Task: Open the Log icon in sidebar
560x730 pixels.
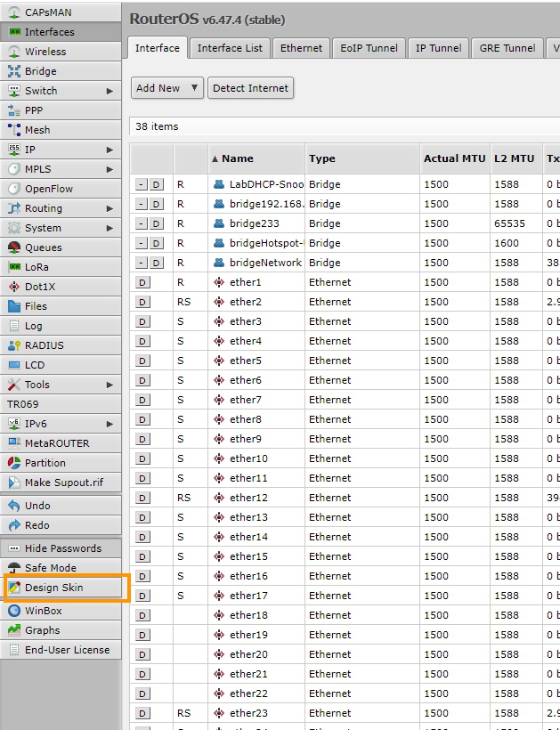Action: click(x=14, y=326)
